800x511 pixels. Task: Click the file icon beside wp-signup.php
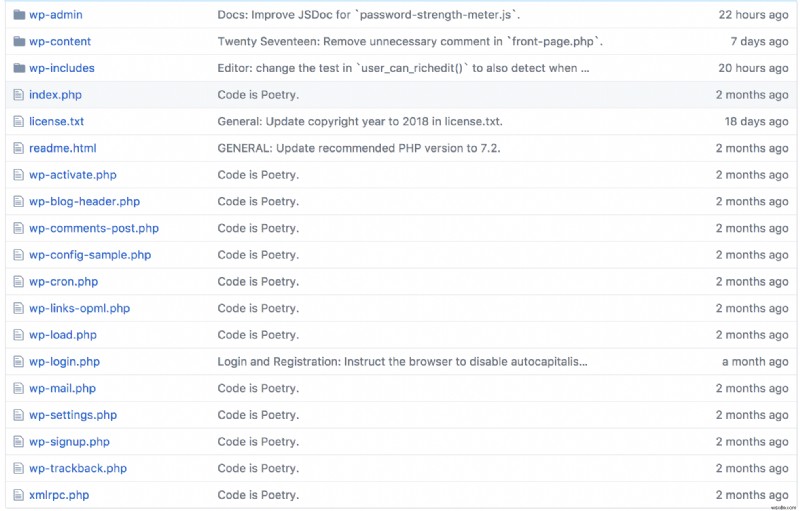click(x=18, y=442)
